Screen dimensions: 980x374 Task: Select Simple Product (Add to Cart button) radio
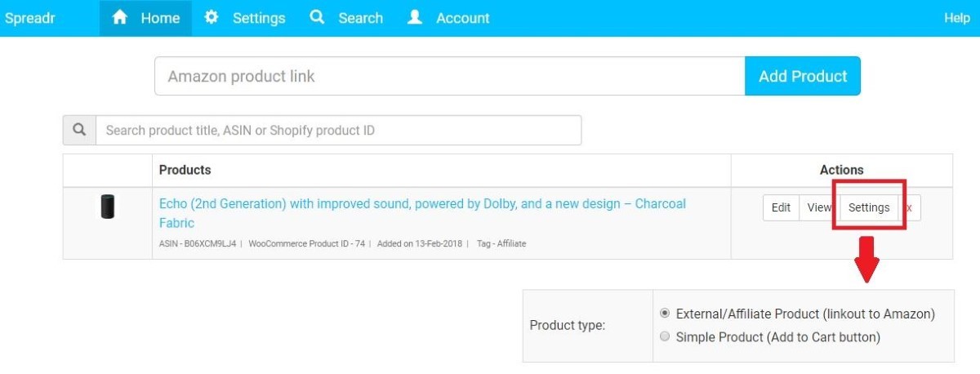(665, 336)
